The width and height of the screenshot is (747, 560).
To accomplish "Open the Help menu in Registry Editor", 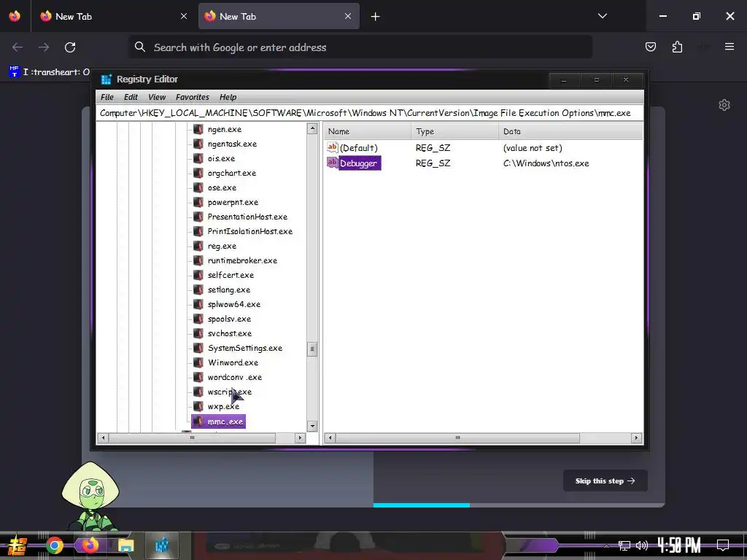I will click(228, 97).
